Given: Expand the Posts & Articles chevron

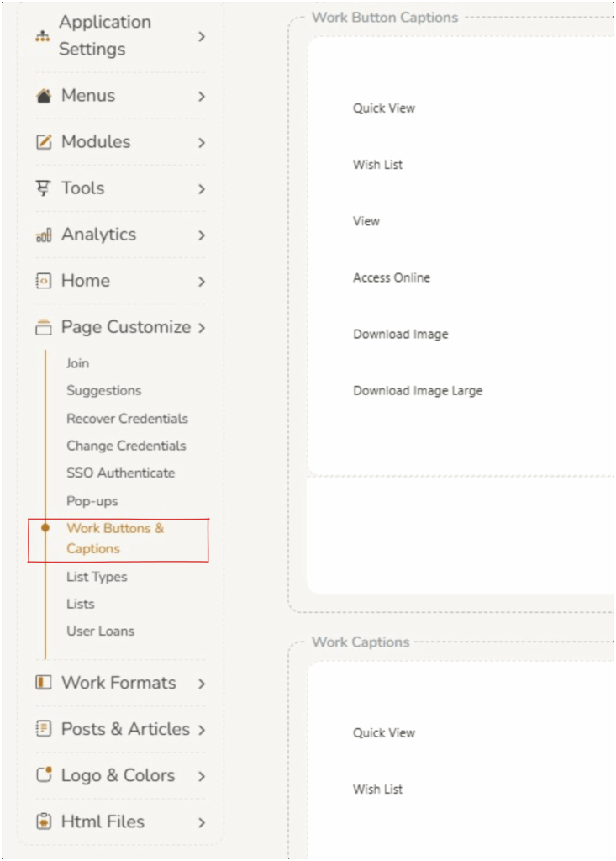Looking at the screenshot, I should click(x=202, y=730).
